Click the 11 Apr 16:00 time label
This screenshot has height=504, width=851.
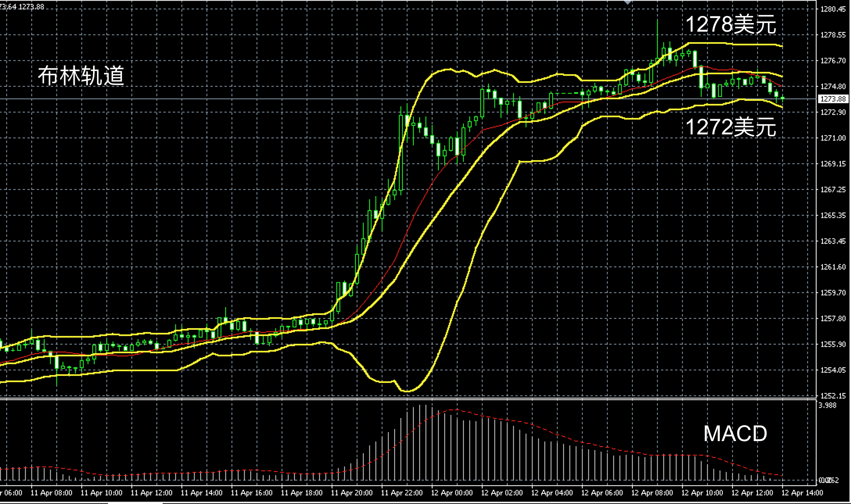[x=251, y=493]
